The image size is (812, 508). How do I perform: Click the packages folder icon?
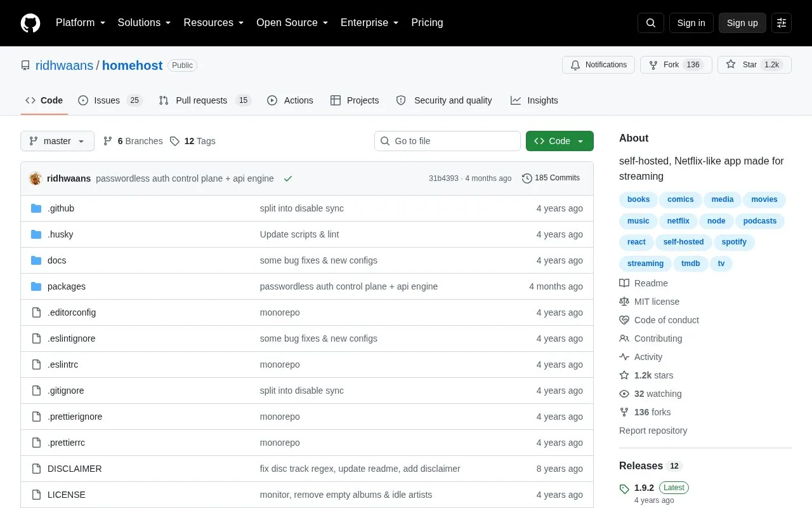(x=36, y=286)
